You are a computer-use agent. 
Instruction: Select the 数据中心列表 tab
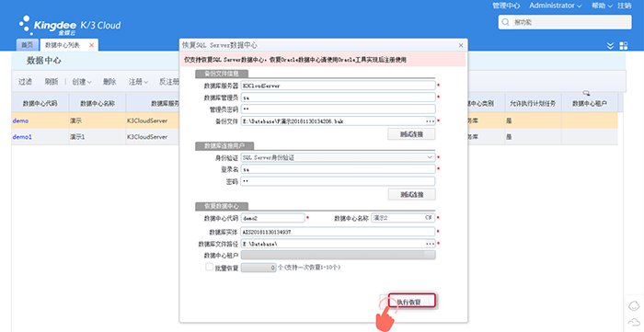[x=63, y=45]
